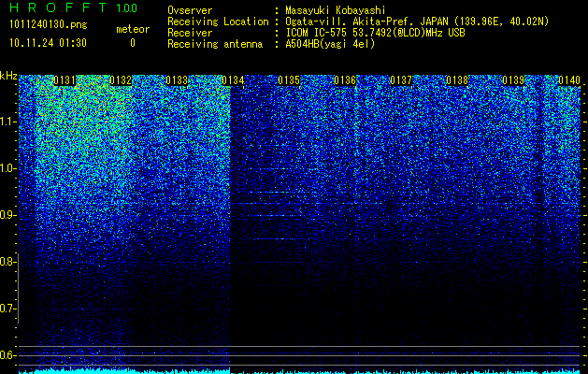The width and height of the screenshot is (588, 374).
Task: Click the 0.6 frequency axis label
Action: (x=7, y=355)
